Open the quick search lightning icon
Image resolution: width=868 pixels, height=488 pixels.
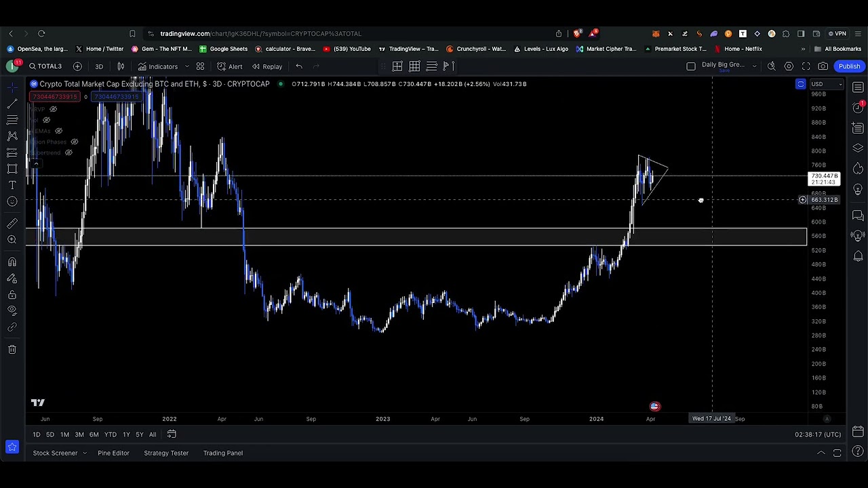point(772,66)
